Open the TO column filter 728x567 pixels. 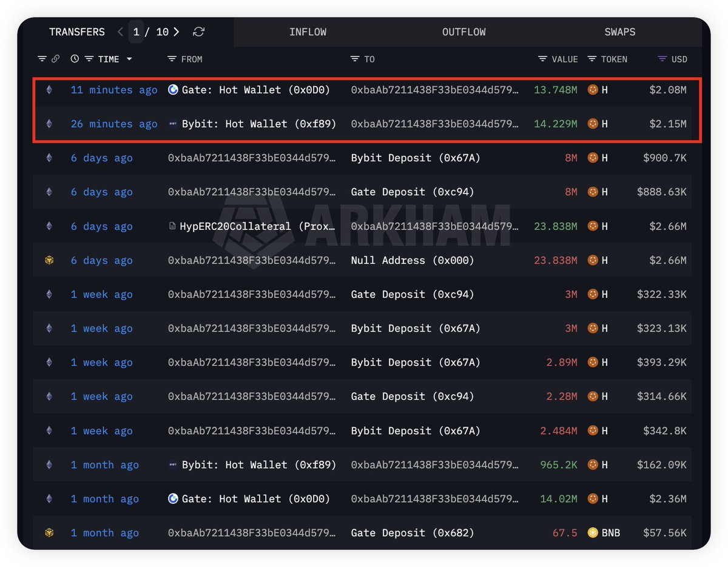click(x=355, y=59)
